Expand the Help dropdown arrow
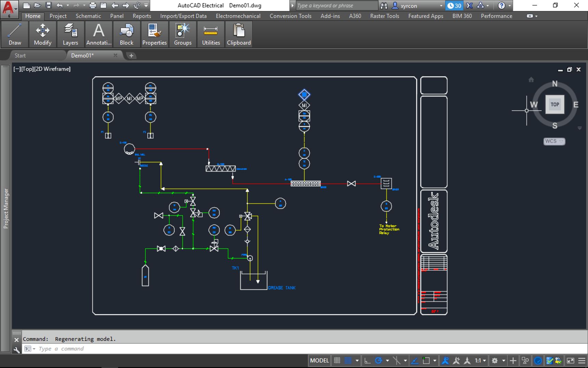 [509, 5]
